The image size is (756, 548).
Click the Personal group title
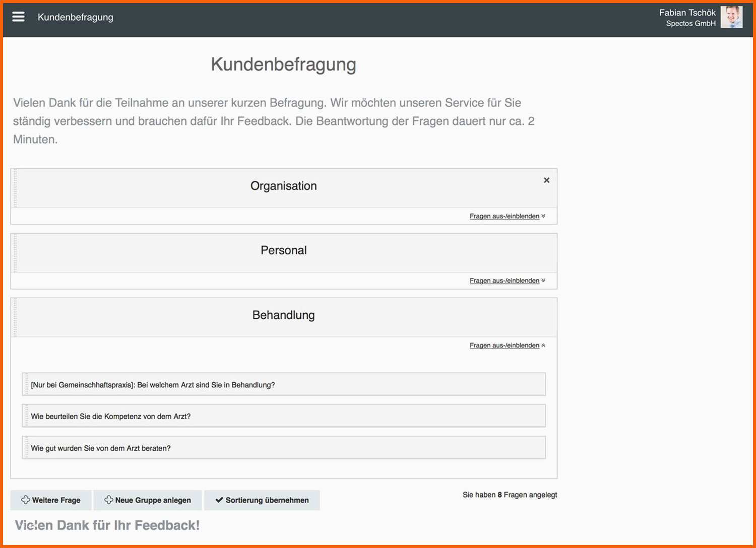tap(284, 250)
